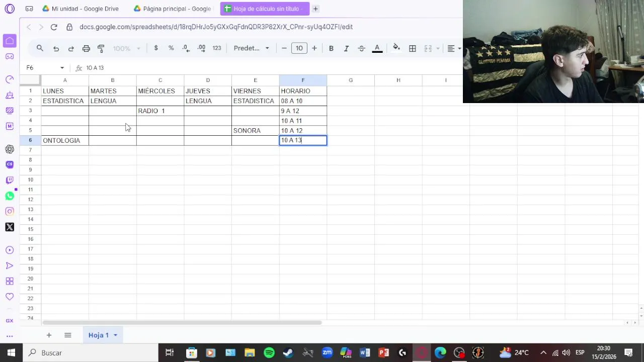The image size is (644, 362).
Task: Select the RADIO 1 cell
Action: pyautogui.click(x=160, y=111)
